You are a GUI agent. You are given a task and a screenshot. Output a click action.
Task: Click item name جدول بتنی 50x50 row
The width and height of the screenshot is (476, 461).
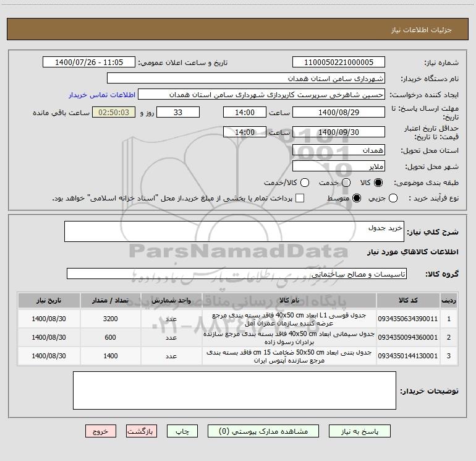point(289,356)
